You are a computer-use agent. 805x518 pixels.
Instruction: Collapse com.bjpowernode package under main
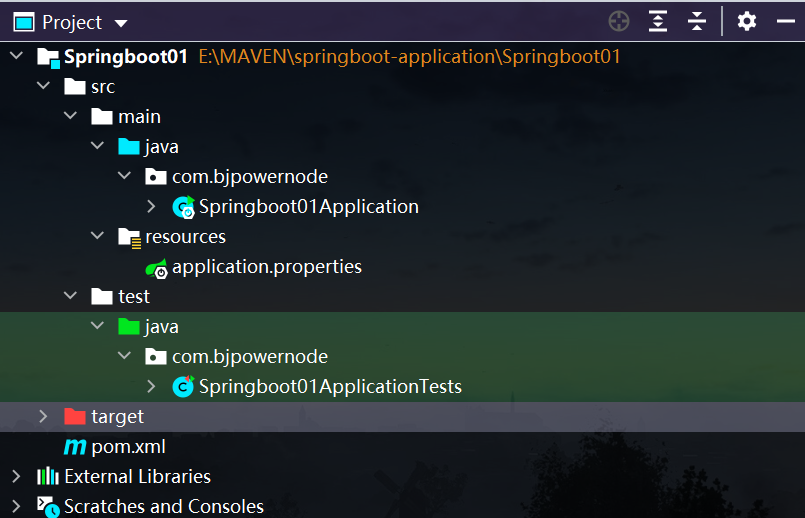click(x=124, y=176)
